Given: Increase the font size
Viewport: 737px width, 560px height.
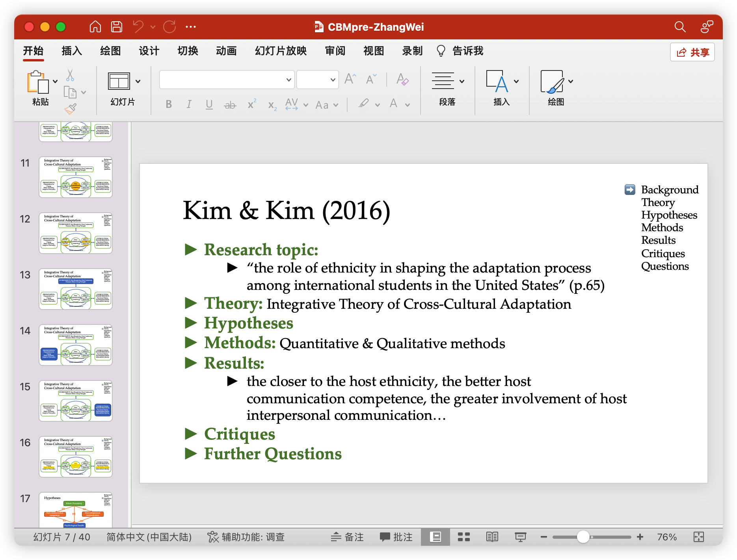Looking at the screenshot, I should 350,79.
